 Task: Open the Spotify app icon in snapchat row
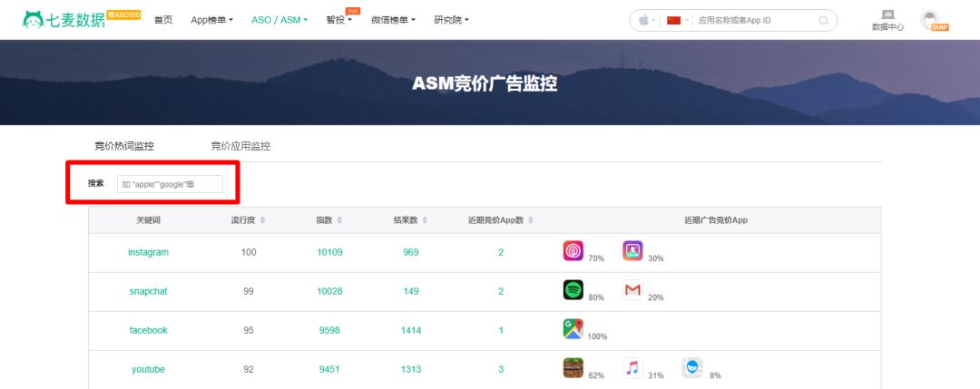tap(573, 290)
